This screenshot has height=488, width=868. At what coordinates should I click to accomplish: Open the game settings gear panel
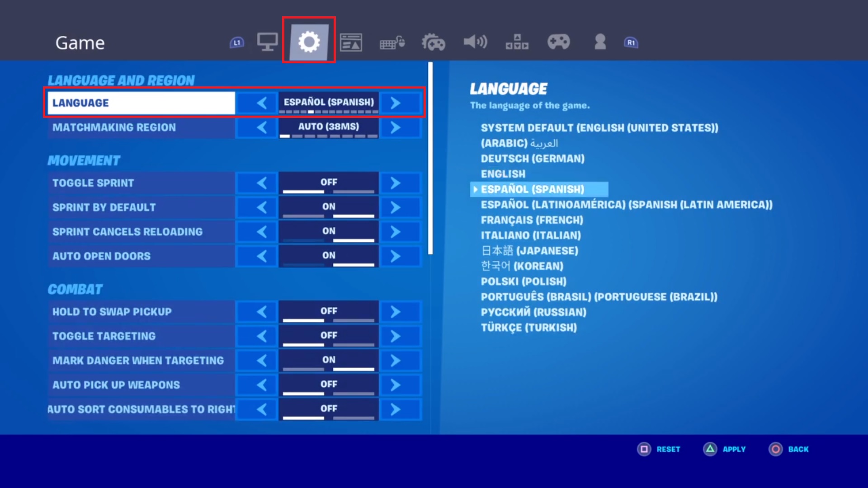(308, 42)
